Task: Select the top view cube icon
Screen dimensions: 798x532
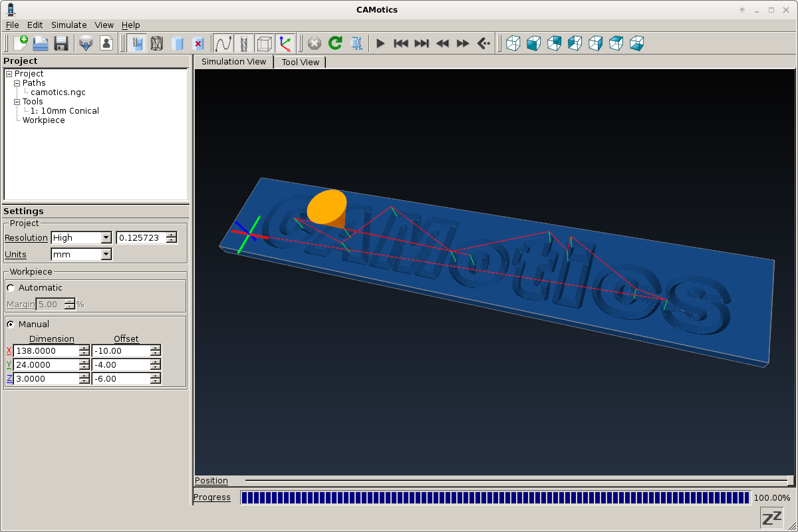Action: (616, 43)
